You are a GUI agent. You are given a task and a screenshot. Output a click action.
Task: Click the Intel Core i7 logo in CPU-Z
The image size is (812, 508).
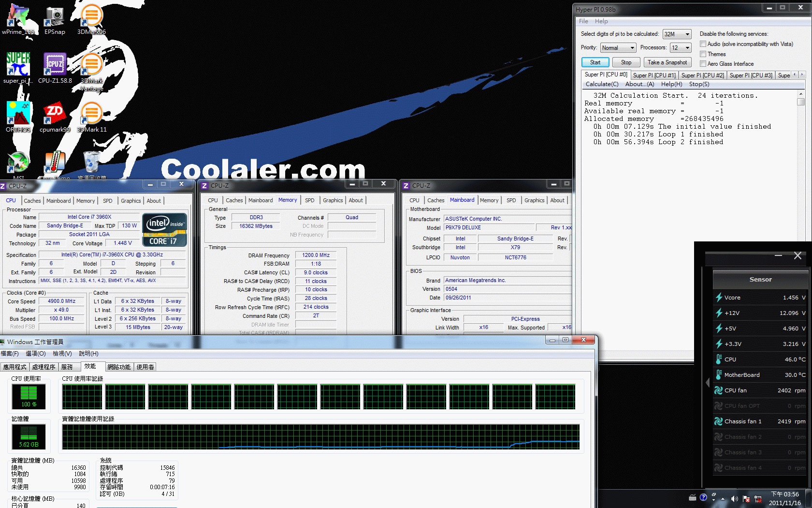pyautogui.click(x=164, y=230)
